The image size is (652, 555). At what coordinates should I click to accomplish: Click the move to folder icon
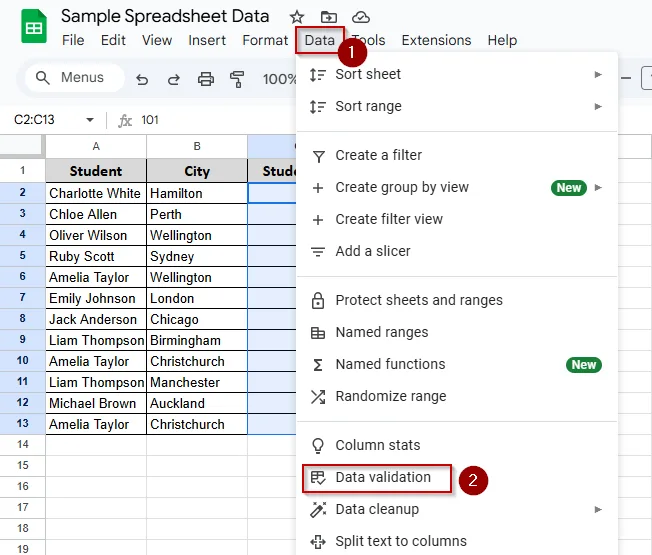coord(329,17)
